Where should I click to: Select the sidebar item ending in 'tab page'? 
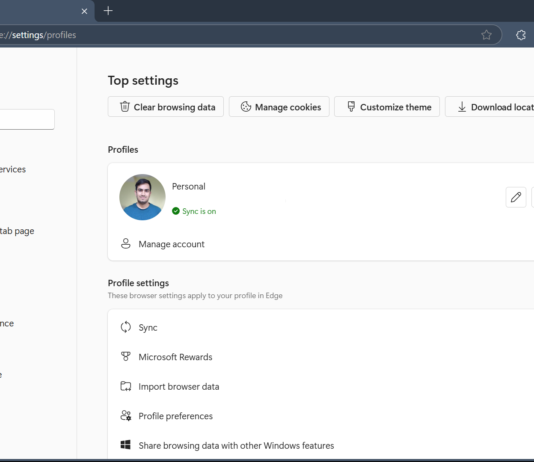(17, 231)
